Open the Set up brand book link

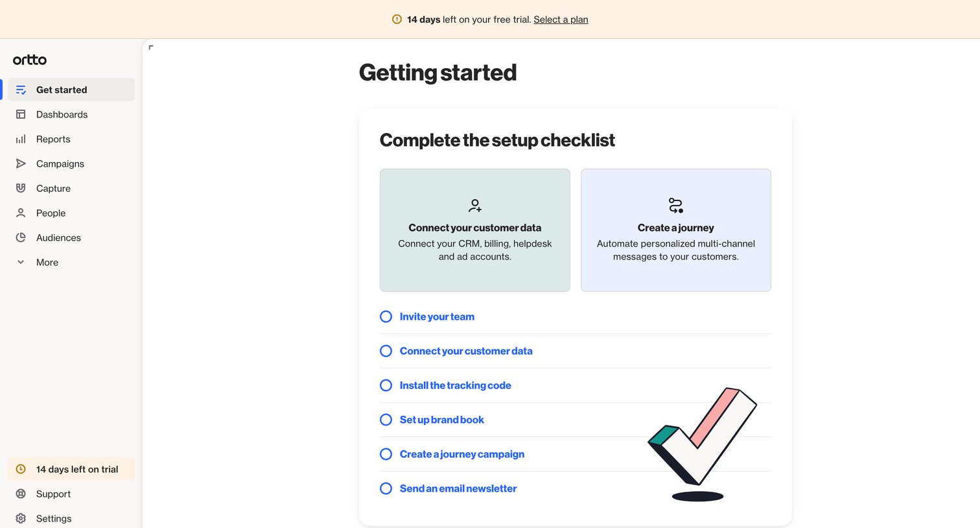[x=442, y=420]
